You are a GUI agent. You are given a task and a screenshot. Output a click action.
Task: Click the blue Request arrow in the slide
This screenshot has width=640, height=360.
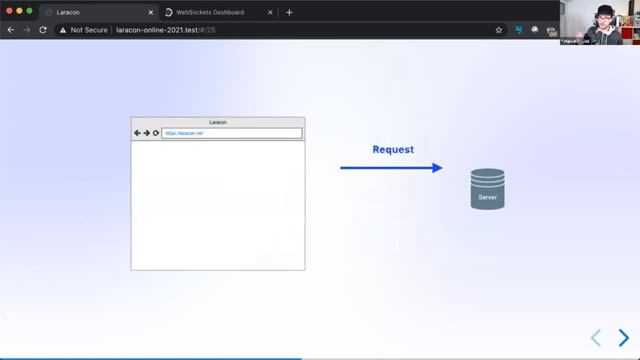391,168
